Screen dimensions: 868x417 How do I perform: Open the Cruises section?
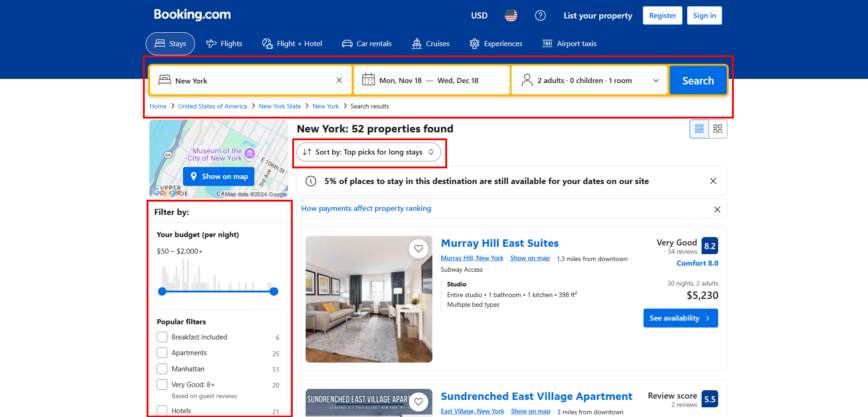coord(430,43)
